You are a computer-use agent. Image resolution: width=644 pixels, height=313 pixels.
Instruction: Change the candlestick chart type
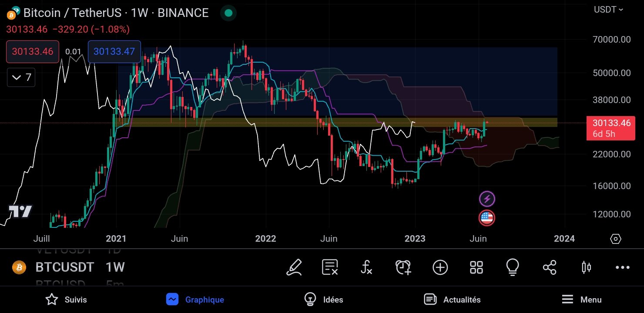[x=586, y=267]
